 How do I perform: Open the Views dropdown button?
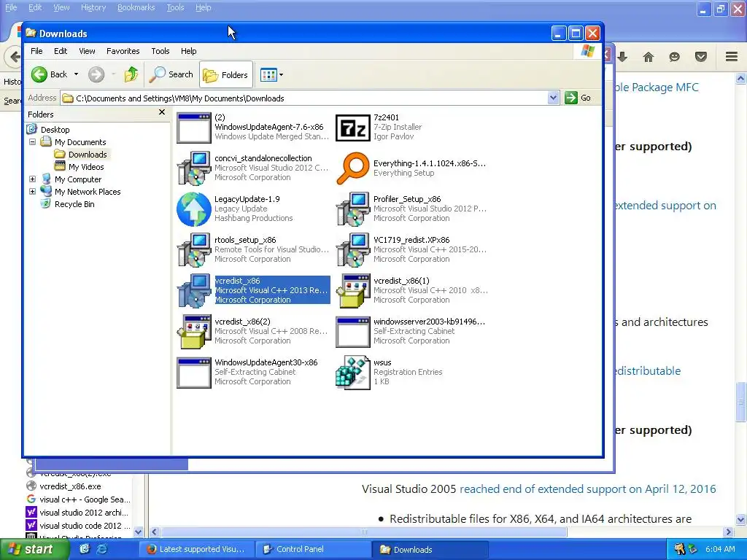pos(271,75)
